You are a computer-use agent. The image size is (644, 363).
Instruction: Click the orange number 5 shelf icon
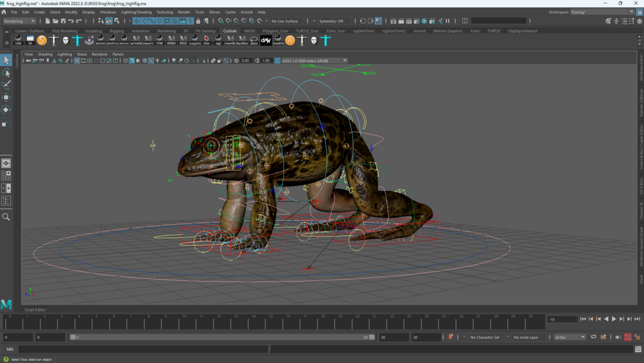coord(42,40)
